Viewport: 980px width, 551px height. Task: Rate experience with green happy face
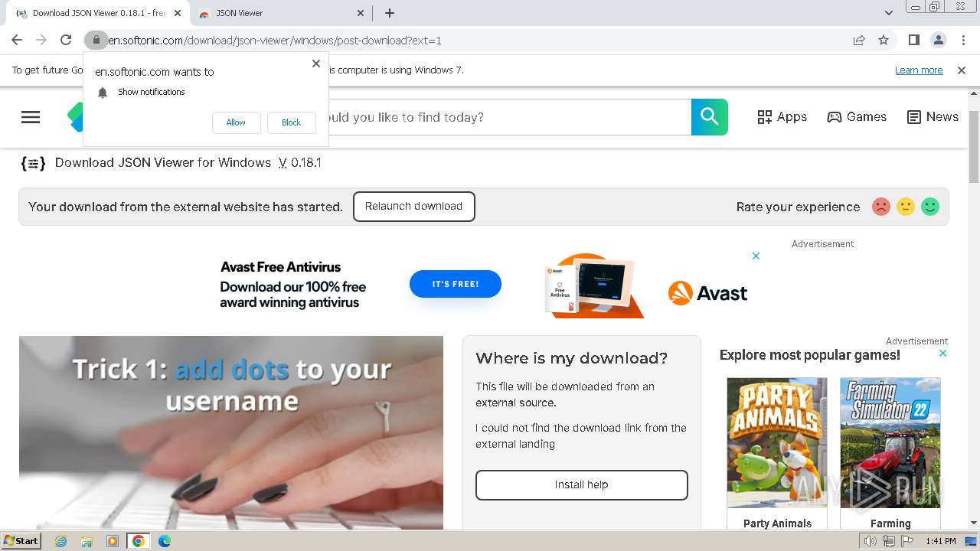point(930,207)
